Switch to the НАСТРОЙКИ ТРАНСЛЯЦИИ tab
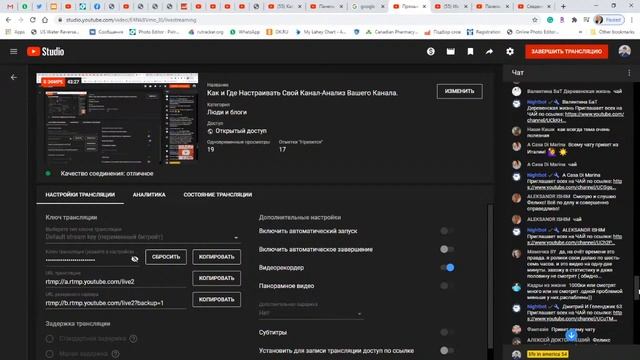The image size is (640, 360). [80, 195]
